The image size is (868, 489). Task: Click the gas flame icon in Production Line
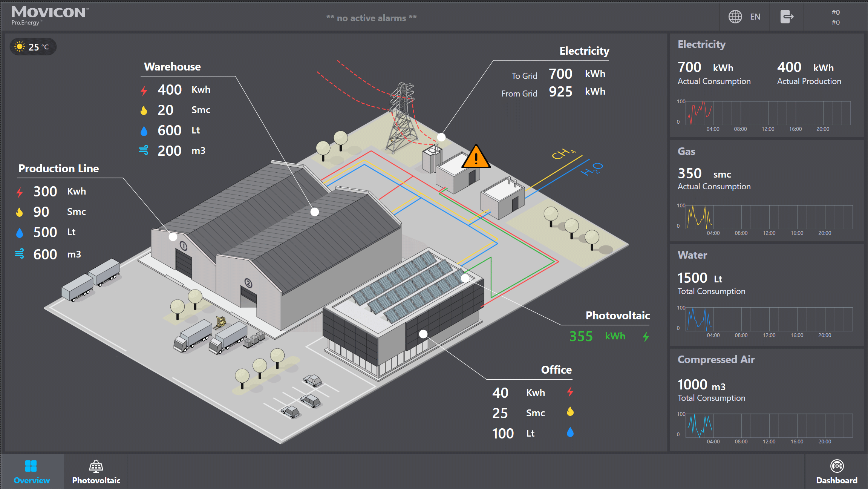(18, 212)
